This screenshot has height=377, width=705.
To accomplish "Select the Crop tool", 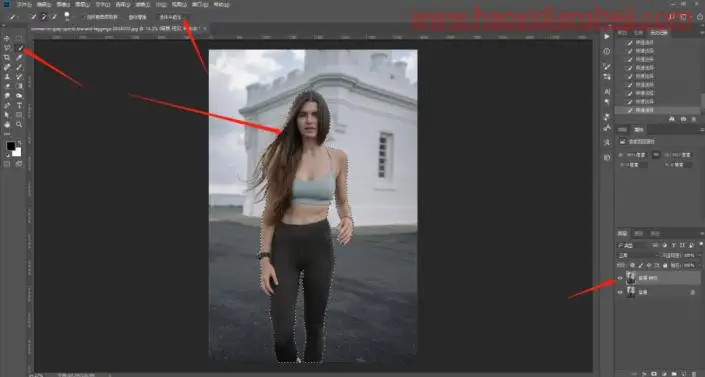I will click(x=7, y=58).
